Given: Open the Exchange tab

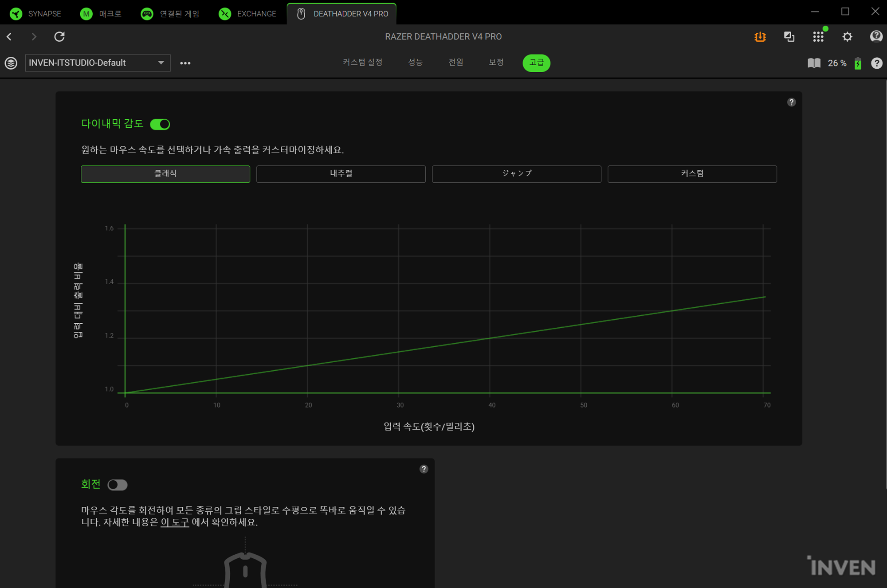Looking at the screenshot, I should pyautogui.click(x=247, y=14).
